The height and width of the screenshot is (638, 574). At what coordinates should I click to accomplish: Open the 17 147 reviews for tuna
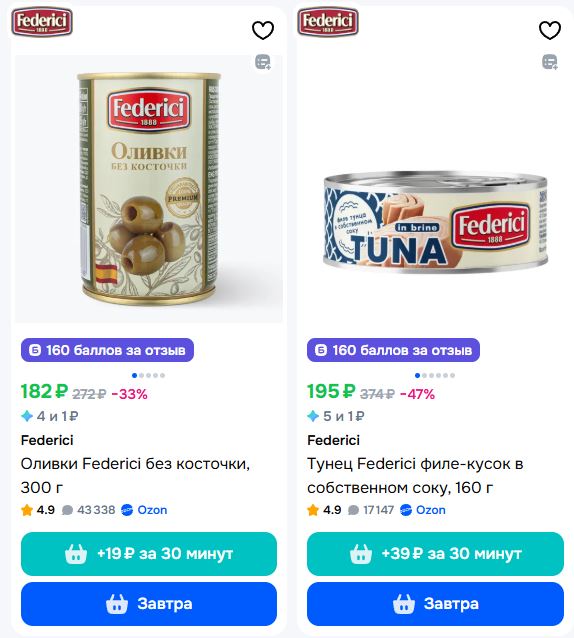[x=371, y=510]
